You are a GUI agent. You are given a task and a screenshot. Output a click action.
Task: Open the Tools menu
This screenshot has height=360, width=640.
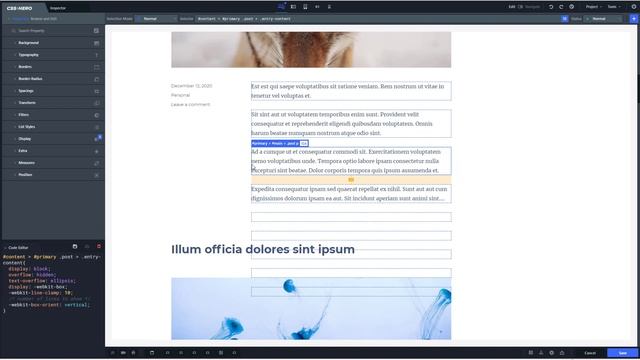pos(614,7)
